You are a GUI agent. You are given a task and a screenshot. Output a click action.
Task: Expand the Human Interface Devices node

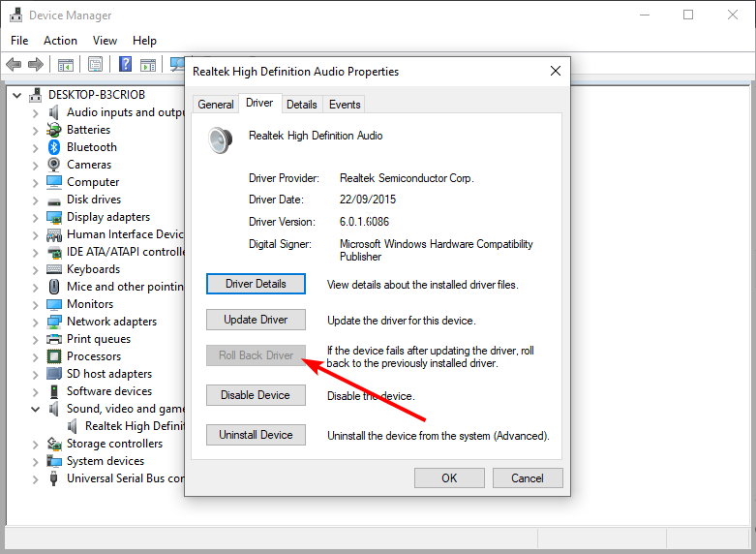click(35, 235)
